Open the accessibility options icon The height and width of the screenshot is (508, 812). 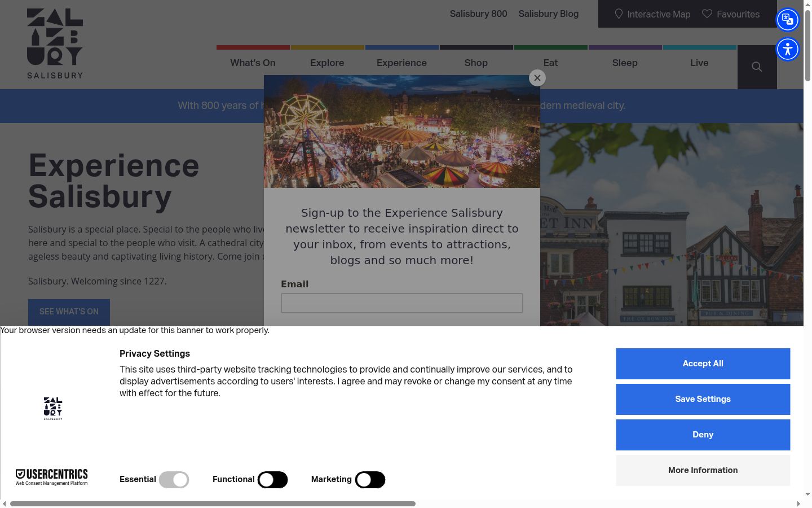pos(788,49)
